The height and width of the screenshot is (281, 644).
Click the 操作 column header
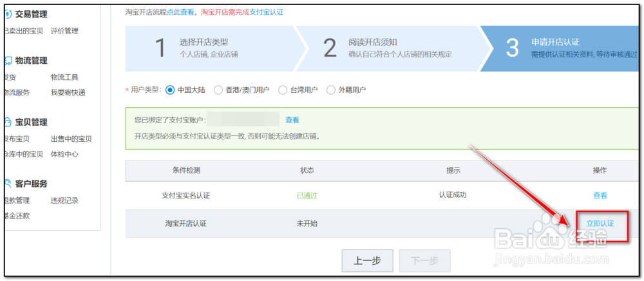tap(600, 171)
